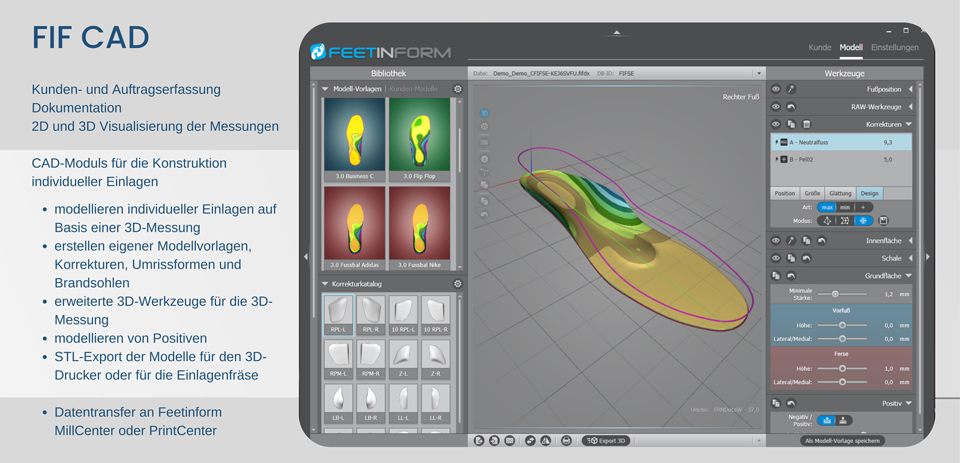This screenshot has height=463, width=960.
Task: Choose the RPM-L correction element
Action: click(339, 359)
